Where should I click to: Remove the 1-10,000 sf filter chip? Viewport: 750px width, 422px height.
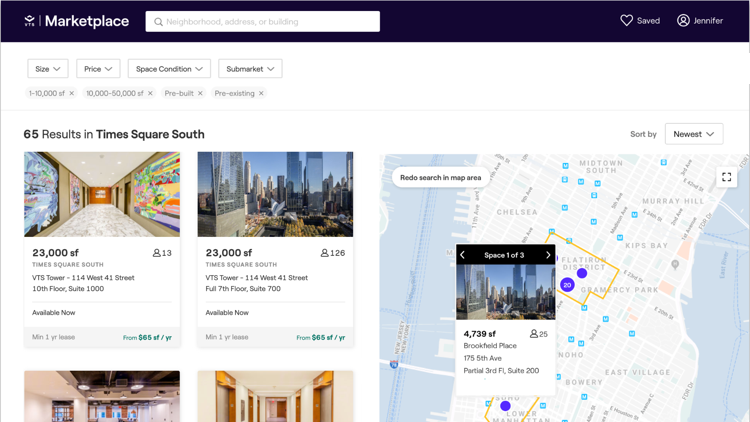(x=72, y=93)
